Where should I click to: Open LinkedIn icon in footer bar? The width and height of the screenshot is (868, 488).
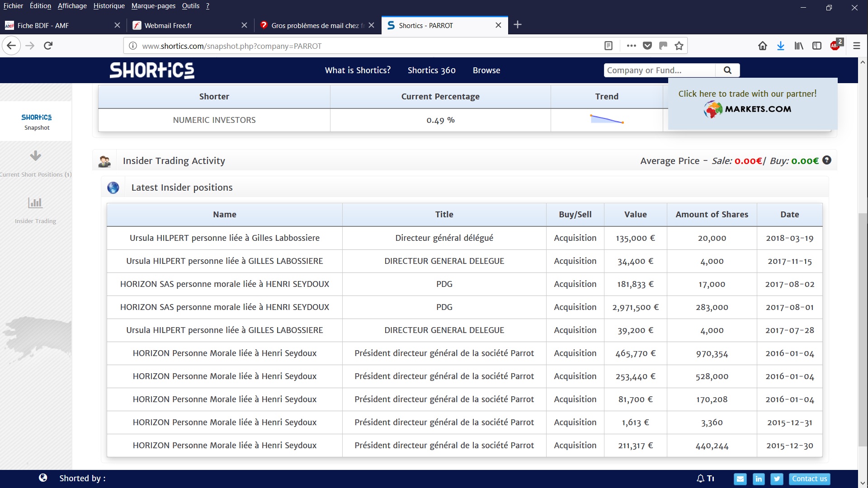pyautogui.click(x=759, y=479)
